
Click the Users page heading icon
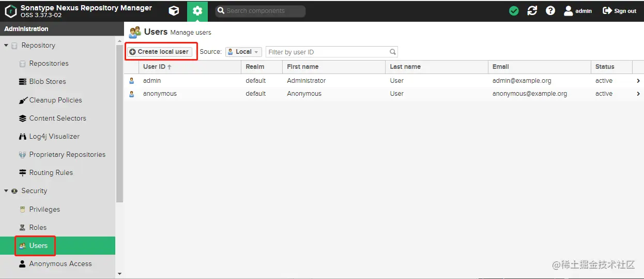click(135, 32)
